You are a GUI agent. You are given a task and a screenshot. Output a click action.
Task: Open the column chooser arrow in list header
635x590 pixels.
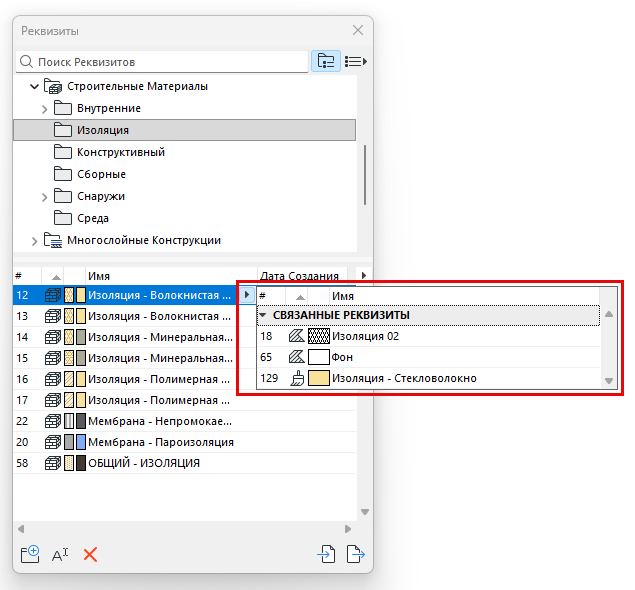[x=364, y=275]
